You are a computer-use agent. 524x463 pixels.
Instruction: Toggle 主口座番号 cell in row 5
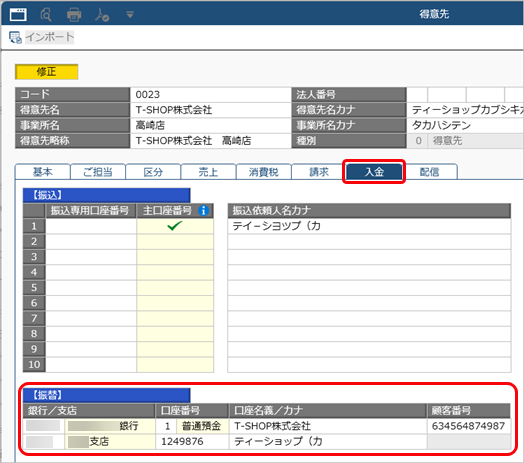(175, 287)
